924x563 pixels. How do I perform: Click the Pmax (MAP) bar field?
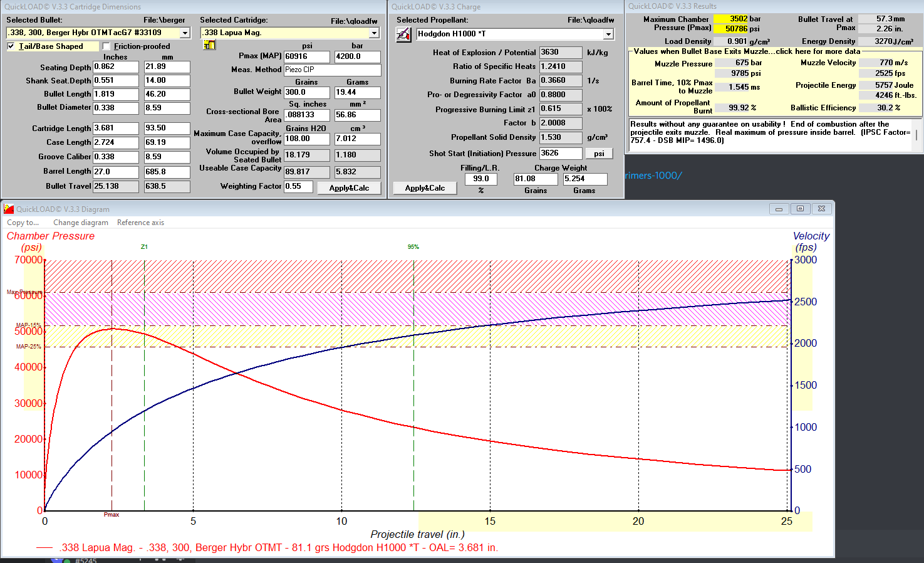tap(357, 56)
